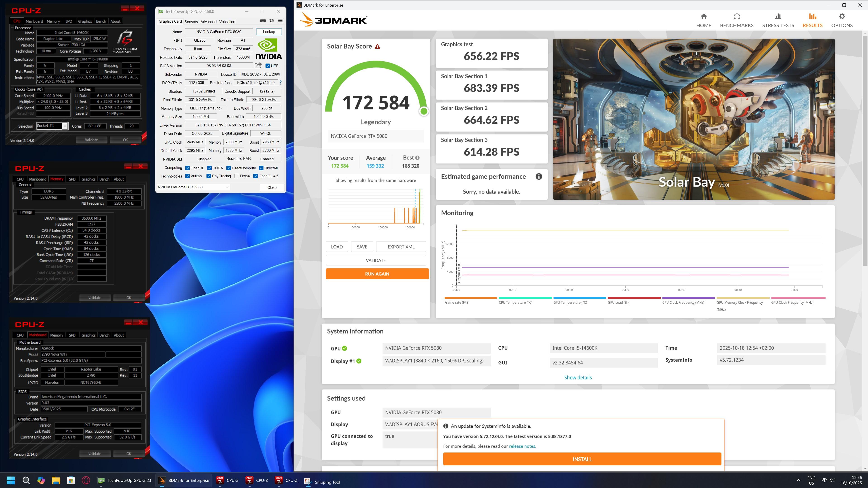Toggle PhysX checkbox in GPU-Z
The image size is (868, 488).
tap(237, 176)
